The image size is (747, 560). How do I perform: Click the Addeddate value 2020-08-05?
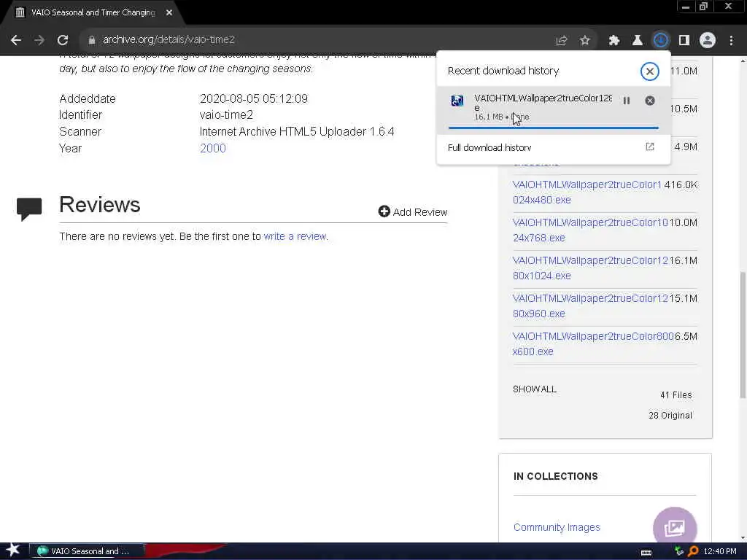coord(254,98)
